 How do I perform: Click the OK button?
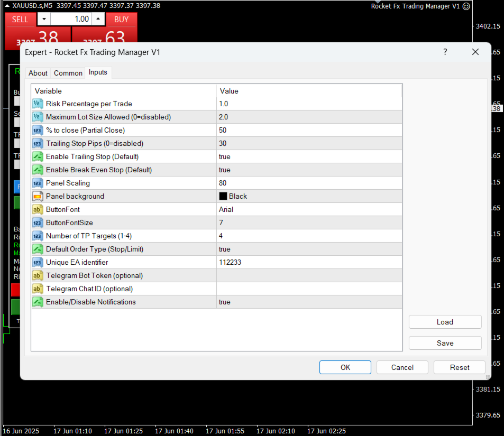point(345,367)
